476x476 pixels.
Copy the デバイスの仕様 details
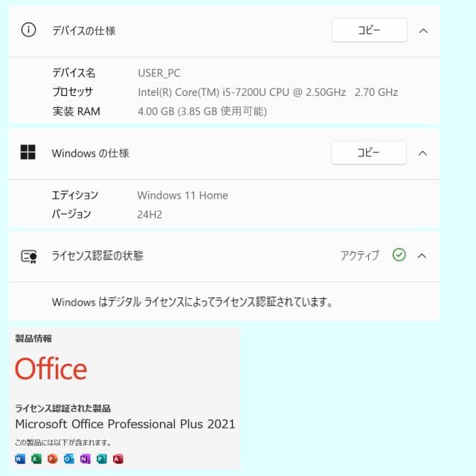[x=369, y=30]
